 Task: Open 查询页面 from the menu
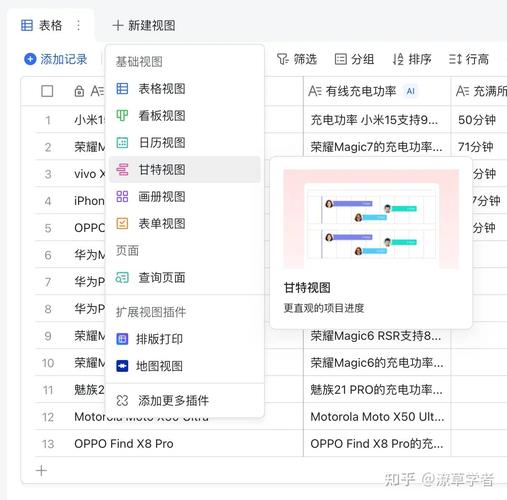185,278
